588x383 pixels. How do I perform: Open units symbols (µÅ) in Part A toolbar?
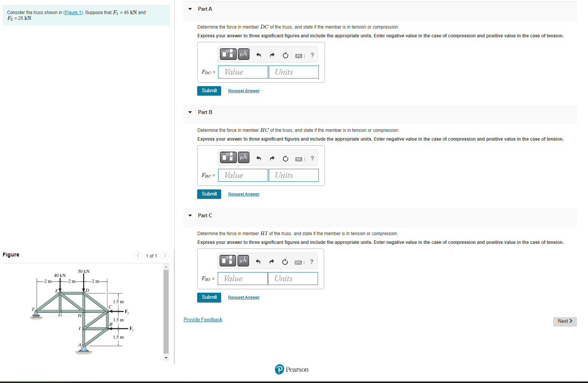point(244,54)
